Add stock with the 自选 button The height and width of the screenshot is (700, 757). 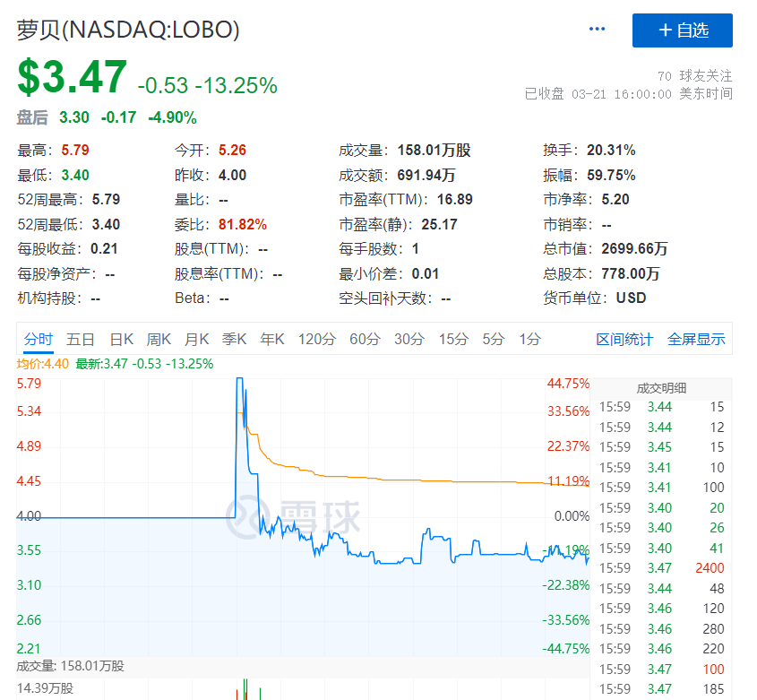pos(683,30)
